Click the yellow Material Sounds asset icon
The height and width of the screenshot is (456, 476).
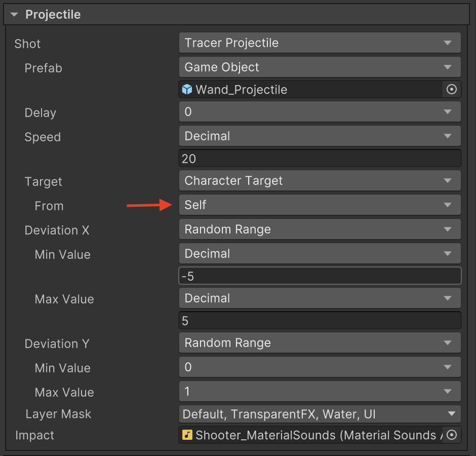(187, 435)
